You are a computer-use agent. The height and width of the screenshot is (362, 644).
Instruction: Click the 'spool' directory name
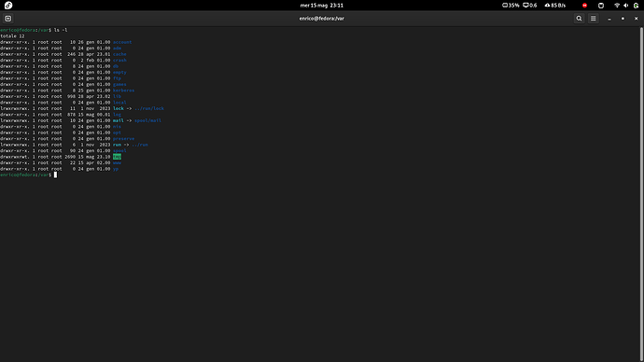[x=119, y=150]
